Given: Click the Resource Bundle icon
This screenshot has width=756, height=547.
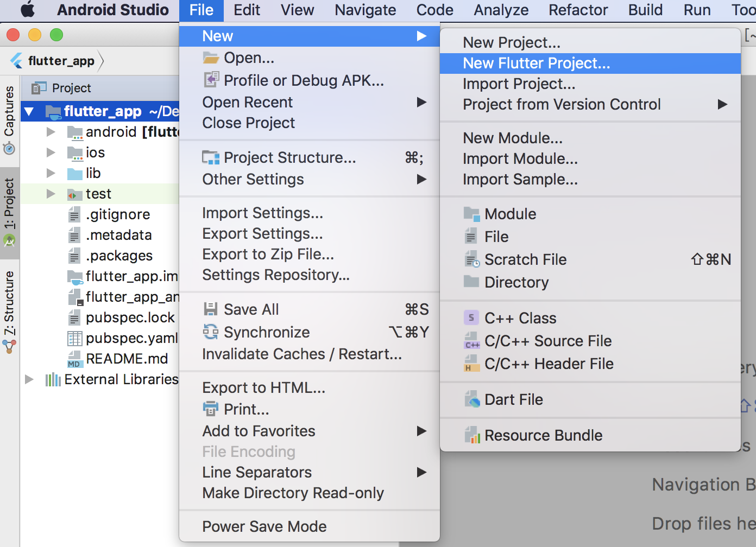Looking at the screenshot, I should click(x=472, y=435).
